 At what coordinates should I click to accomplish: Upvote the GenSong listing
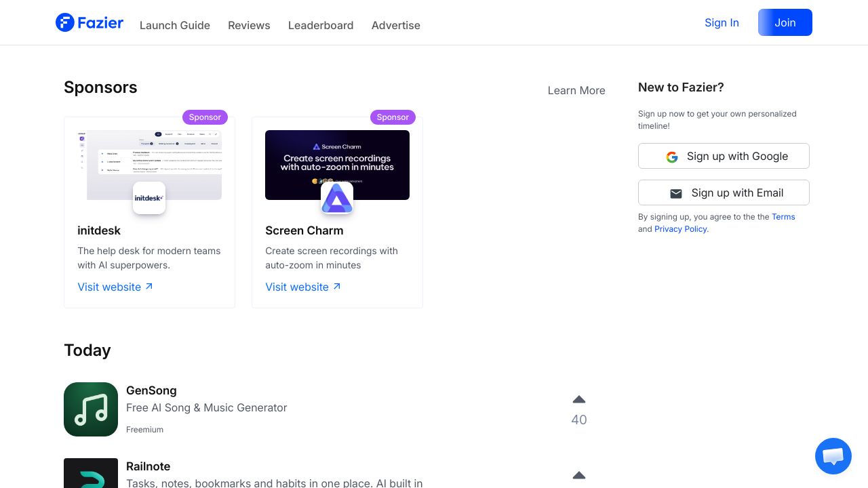(578, 399)
